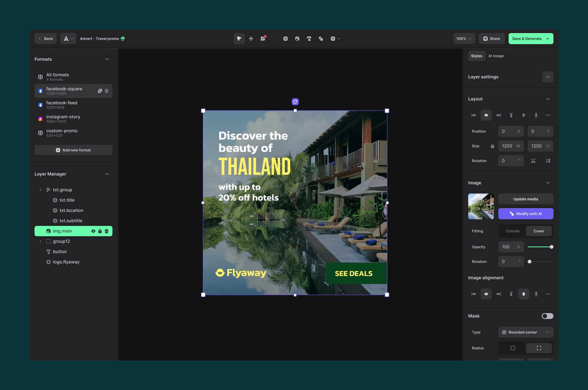Open the Rounded corner mask type dropdown
Viewport: 588px width, 390px height.
(x=526, y=332)
